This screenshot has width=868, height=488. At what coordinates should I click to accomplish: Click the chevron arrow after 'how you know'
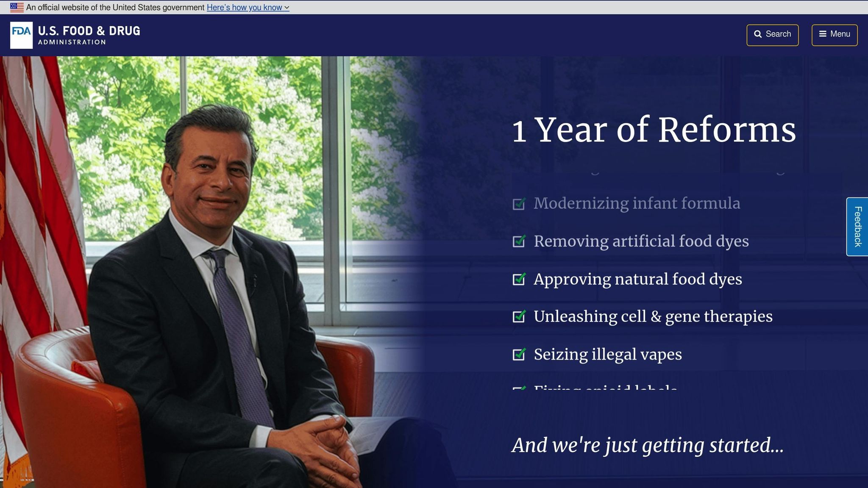click(x=287, y=8)
